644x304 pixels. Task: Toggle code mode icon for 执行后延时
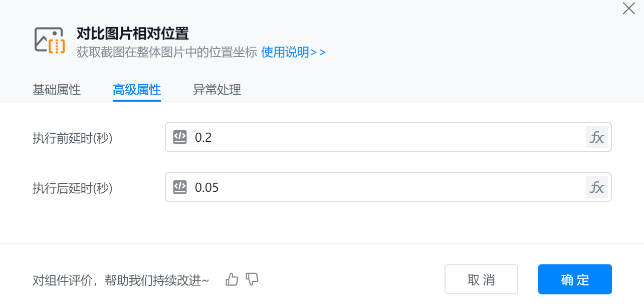coord(180,187)
